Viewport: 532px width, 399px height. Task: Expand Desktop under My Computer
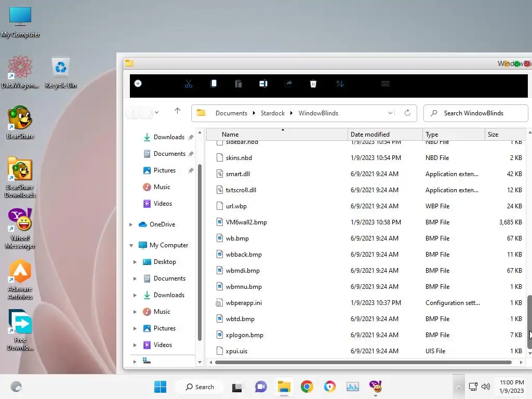pyautogui.click(x=135, y=262)
